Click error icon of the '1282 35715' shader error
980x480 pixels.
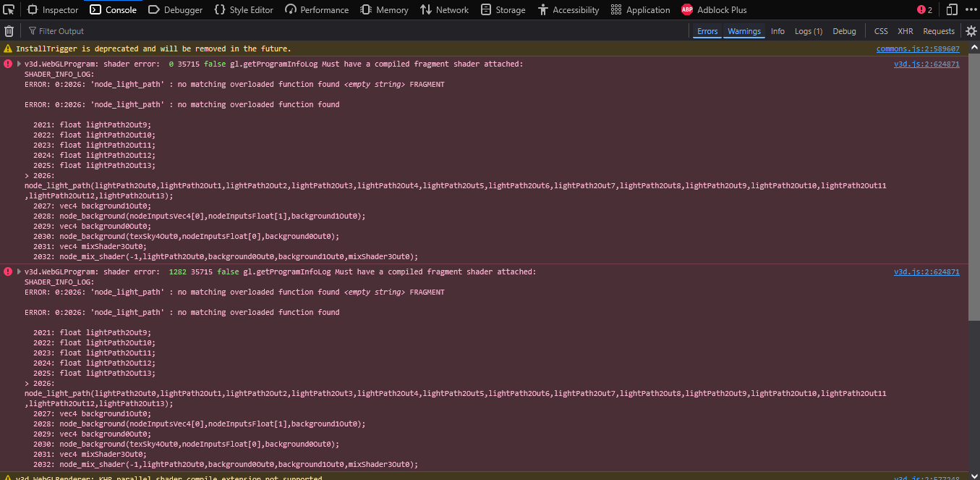tap(8, 271)
